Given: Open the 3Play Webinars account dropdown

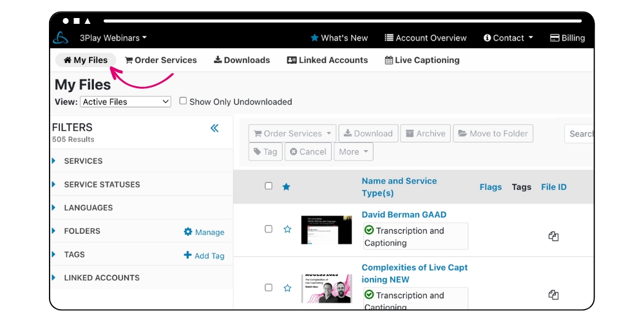Looking at the screenshot, I should point(113,38).
